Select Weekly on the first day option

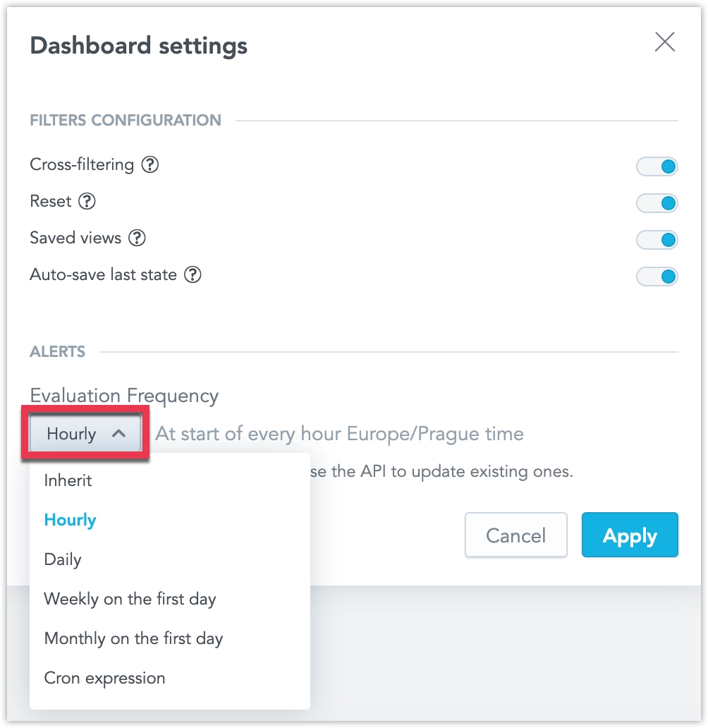pos(130,599)
